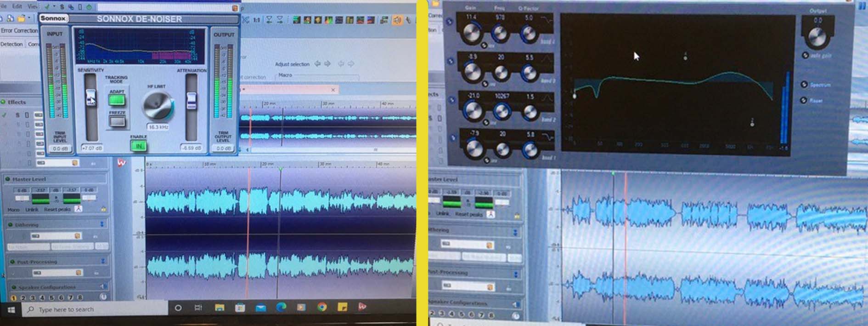Click the SENSITIVITY fader handle
Screen dimensions: 868x326
pos(91,97)
